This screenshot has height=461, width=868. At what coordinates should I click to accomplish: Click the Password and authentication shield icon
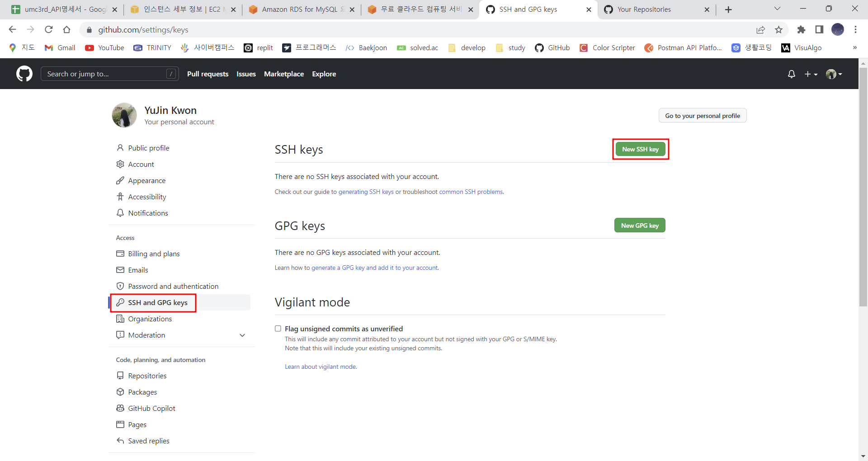pyautogui.click(x=120, y=286)
